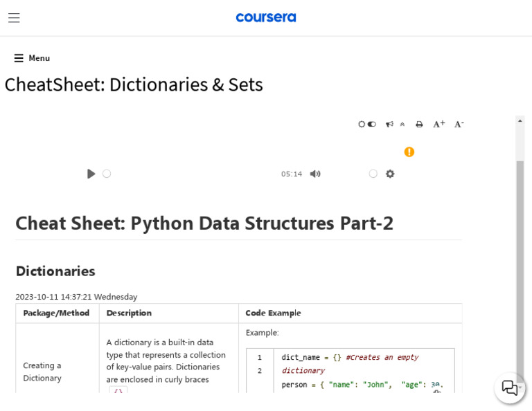Click the volume slider knob
The width and height of the screenshot is (532, 411).
pos(373,174)
